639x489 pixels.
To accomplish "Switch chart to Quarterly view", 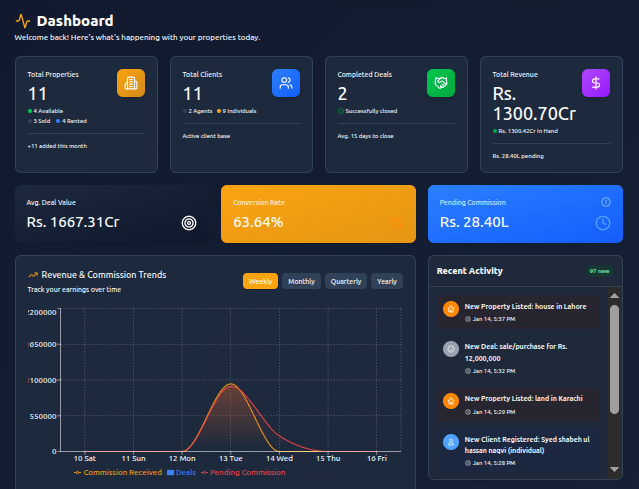I will (346, 282).
